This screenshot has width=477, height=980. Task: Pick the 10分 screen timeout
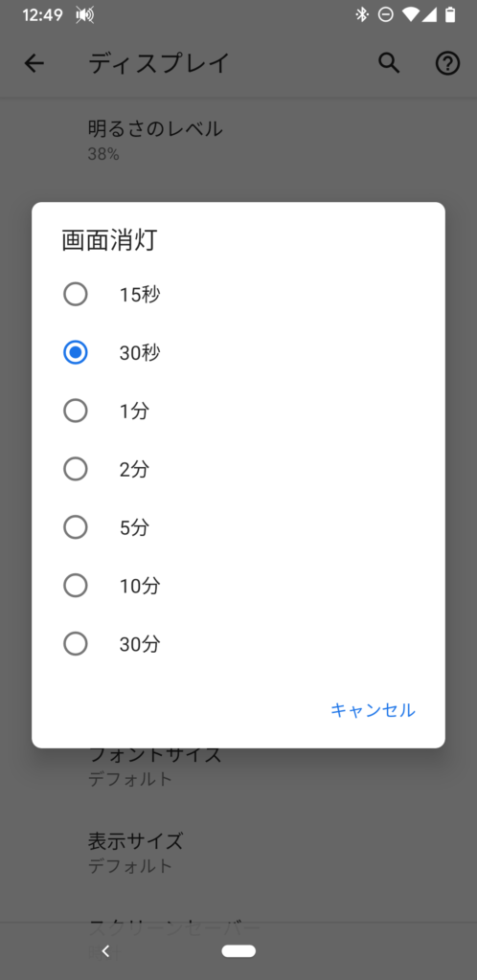pos(238,586)
